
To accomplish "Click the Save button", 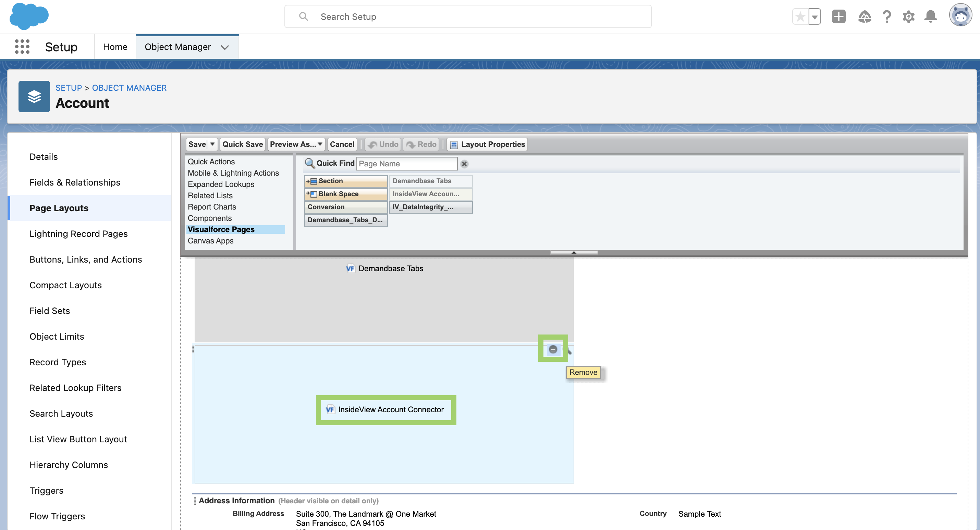I will pos(197,144).
